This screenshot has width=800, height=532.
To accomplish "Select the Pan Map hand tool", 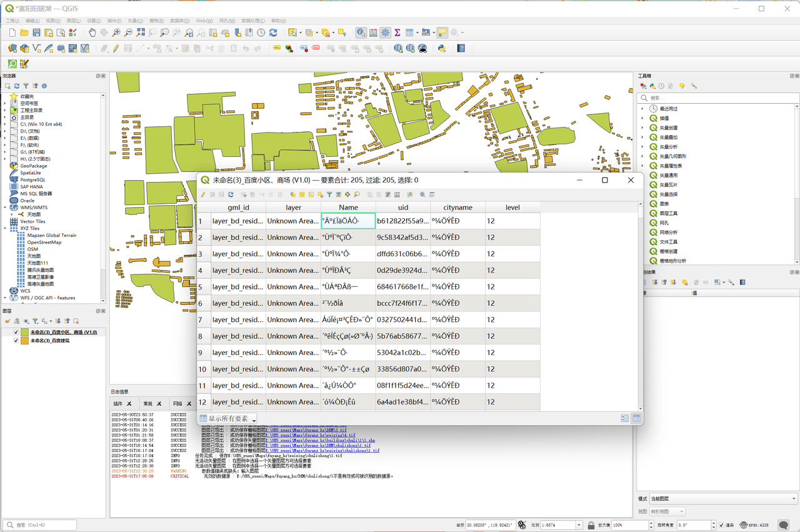I will pyautogui.click(x=92, y=33).
